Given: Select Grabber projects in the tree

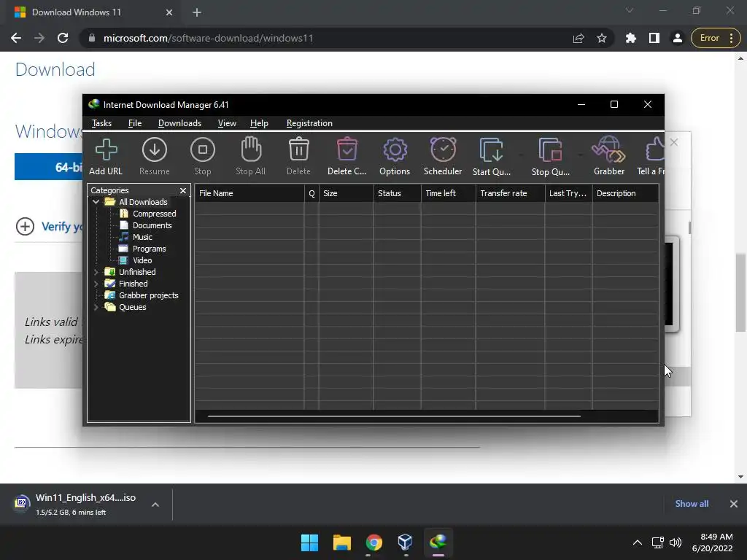Looking at the screenshot, I should click(x=148, y=295).
